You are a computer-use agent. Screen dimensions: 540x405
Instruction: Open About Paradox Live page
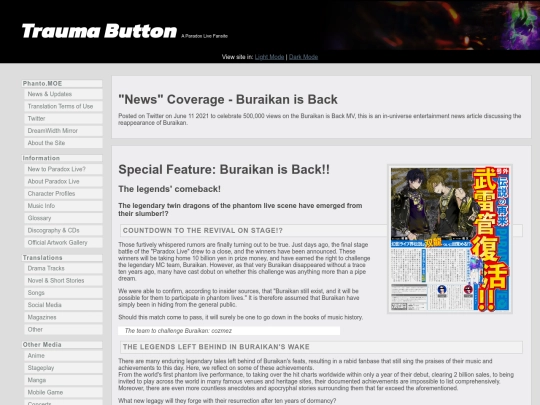coord(63,181)
